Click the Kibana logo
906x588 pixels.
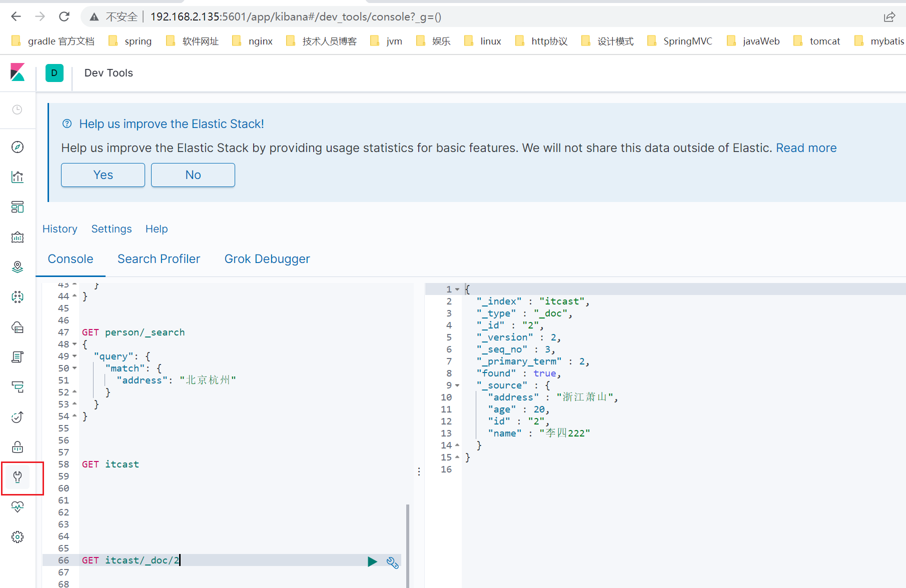pos(18,72)
